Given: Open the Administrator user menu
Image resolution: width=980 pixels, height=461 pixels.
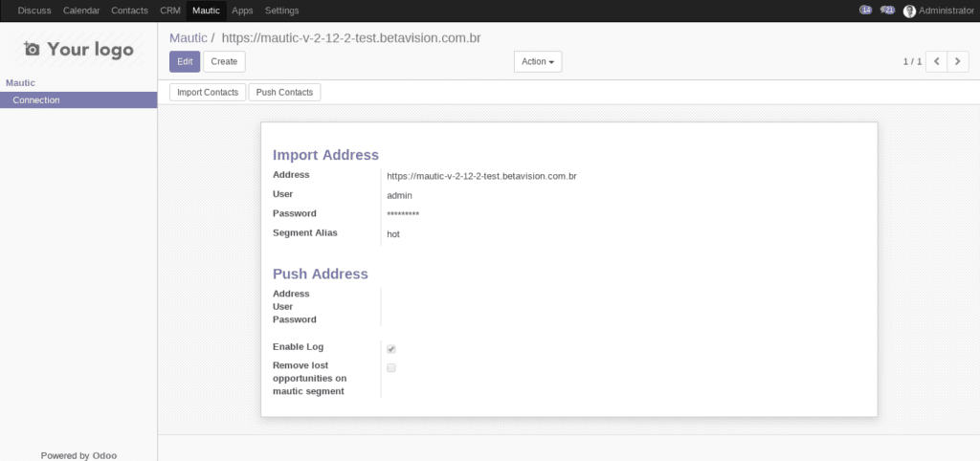Looking at the screenshot, I should point(938,11).
